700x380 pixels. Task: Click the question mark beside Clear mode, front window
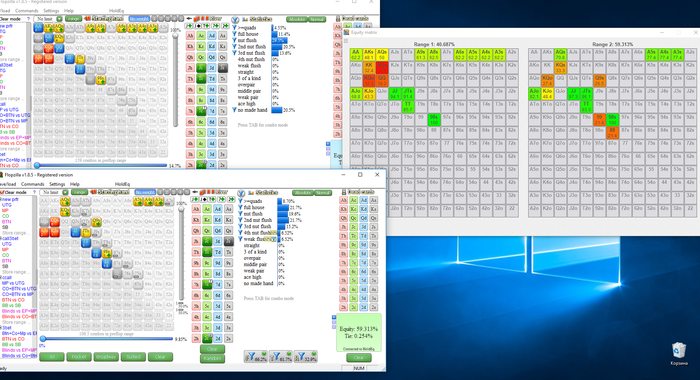[x=34, y=192]
